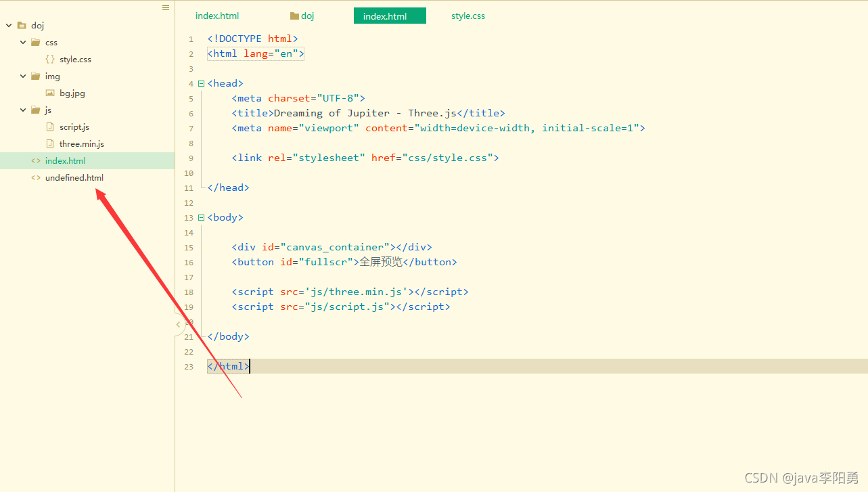
Task: Click the DOCTYPE html declaration on line 1
Action: [x=253, y=39]
